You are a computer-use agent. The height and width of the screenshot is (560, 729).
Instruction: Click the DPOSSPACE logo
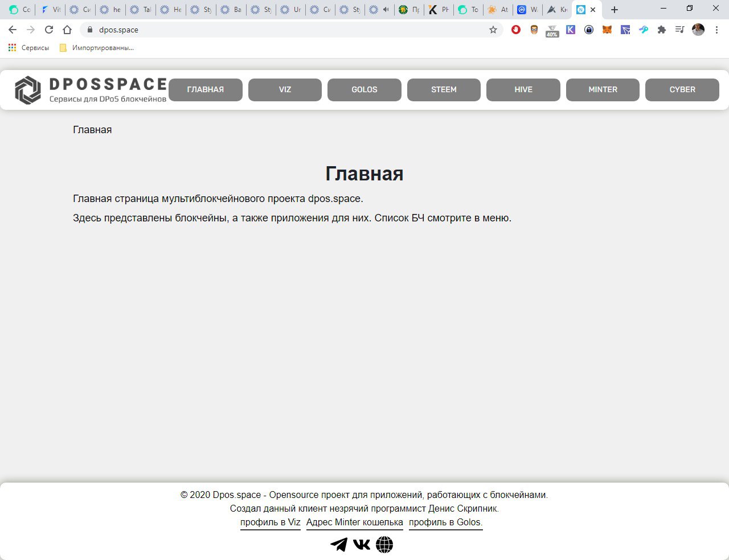pos(91,90)
